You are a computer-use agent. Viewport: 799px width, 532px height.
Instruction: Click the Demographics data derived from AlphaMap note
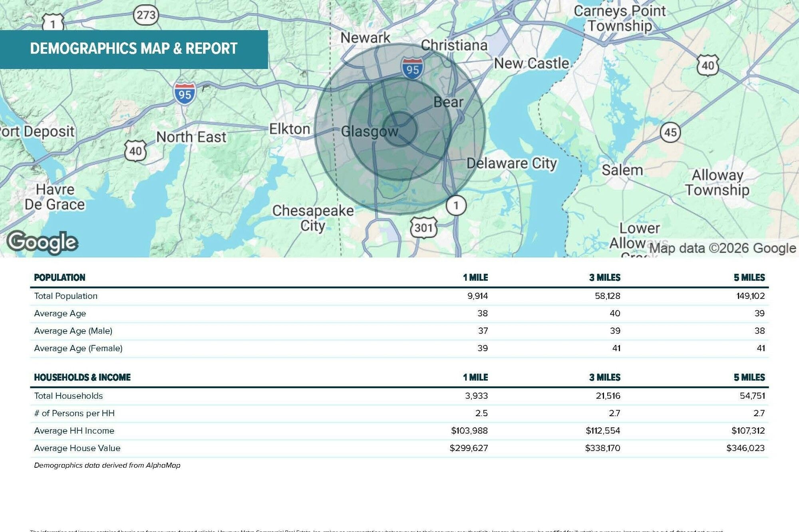coord(107,465)
